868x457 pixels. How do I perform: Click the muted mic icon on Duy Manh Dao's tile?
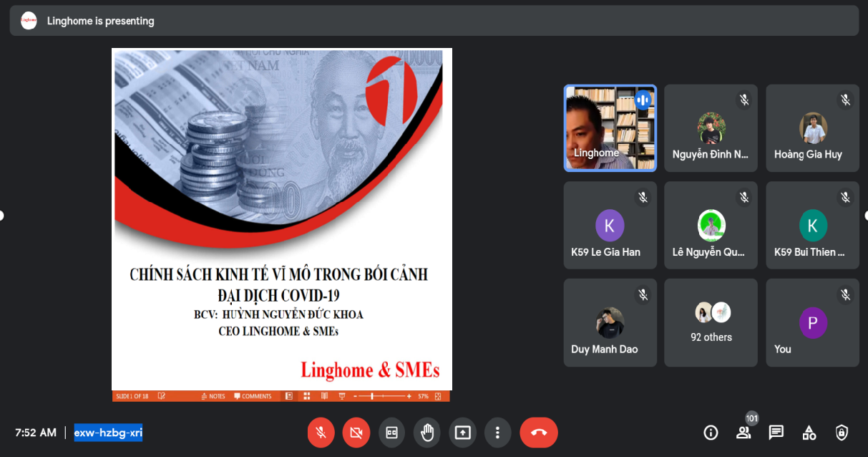(643, 294)
